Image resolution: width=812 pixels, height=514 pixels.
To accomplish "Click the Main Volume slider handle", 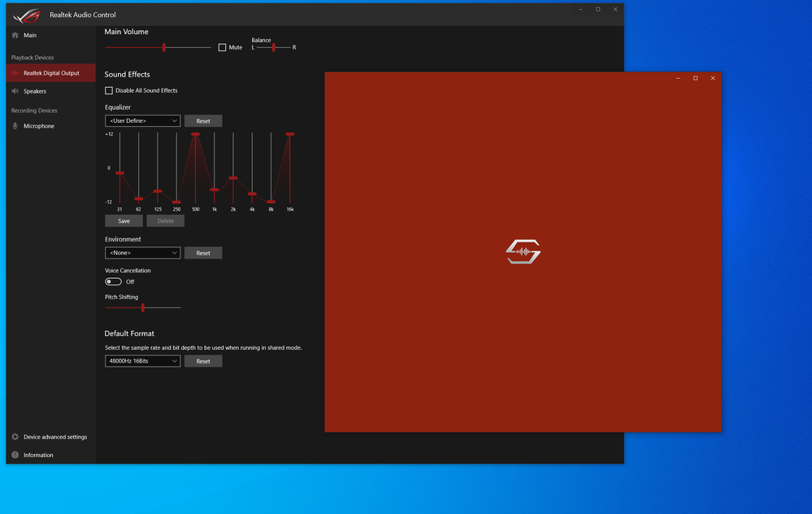I will pos(164,48).
